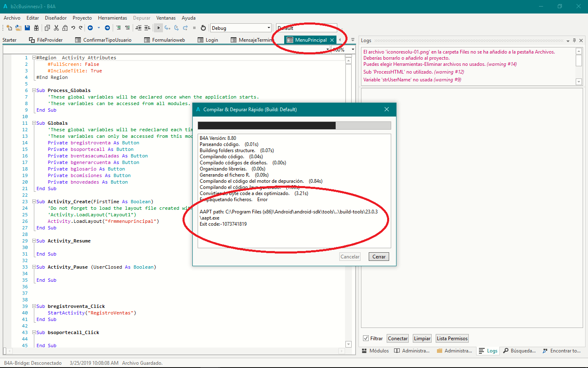This screenshot has width=588, height=368.
Task: Open the Default build configuration dropdown
Action: tap(306, 28)
